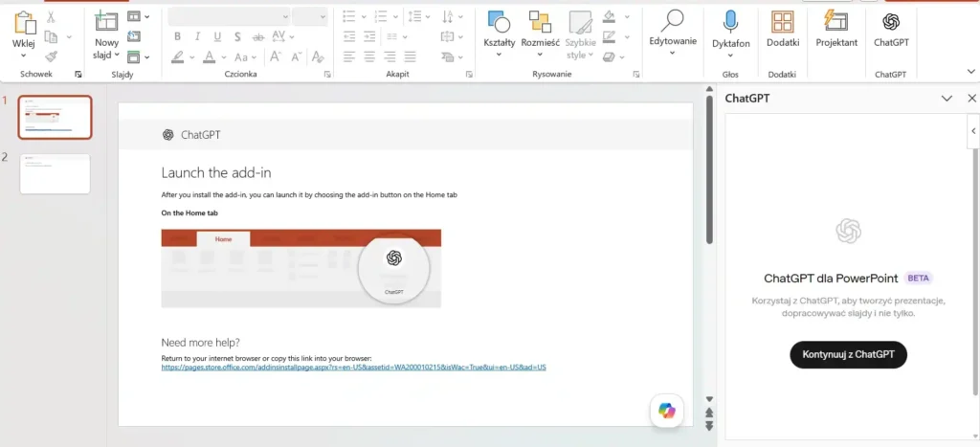This screenshot has height=447, width=980.
Task: Click the Wklej paste icon
Action: point(24,23)
